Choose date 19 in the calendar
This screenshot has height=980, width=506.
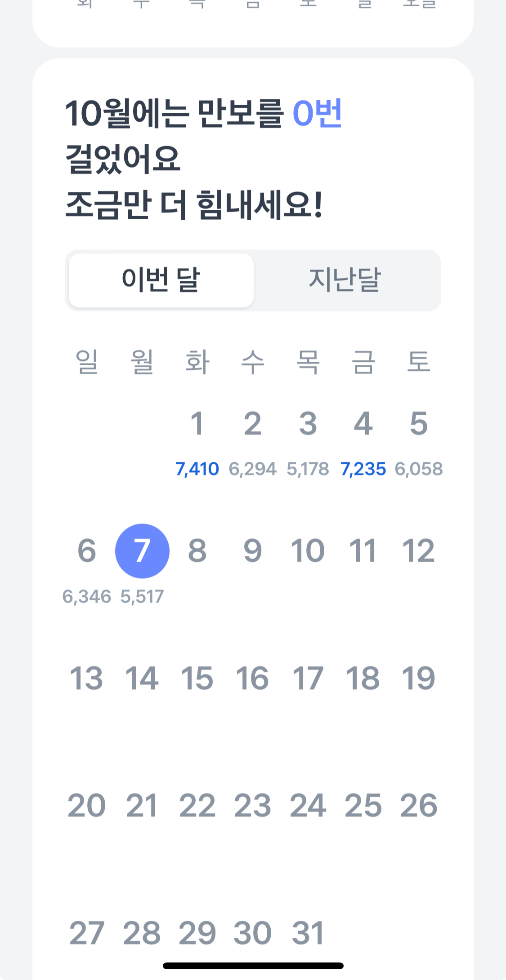point(418,678)
